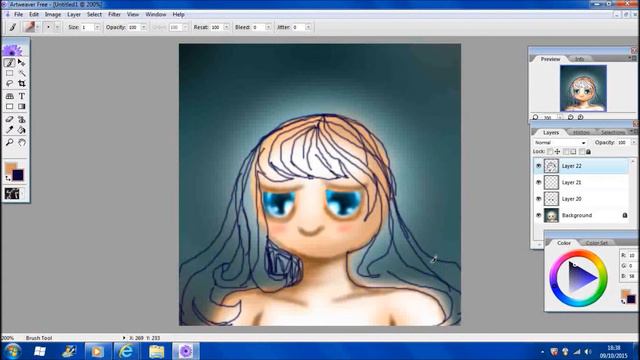Toggle visibility of Layer 20

click(538, 199)
